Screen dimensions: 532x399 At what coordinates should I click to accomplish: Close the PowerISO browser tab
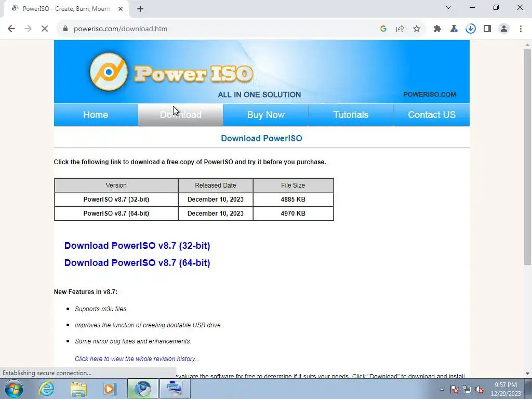[x=121, y=9]
